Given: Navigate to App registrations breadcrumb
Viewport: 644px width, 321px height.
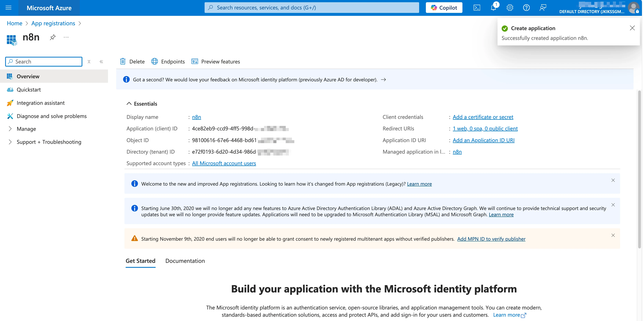Looking at the screenshot, I should 53,23.
